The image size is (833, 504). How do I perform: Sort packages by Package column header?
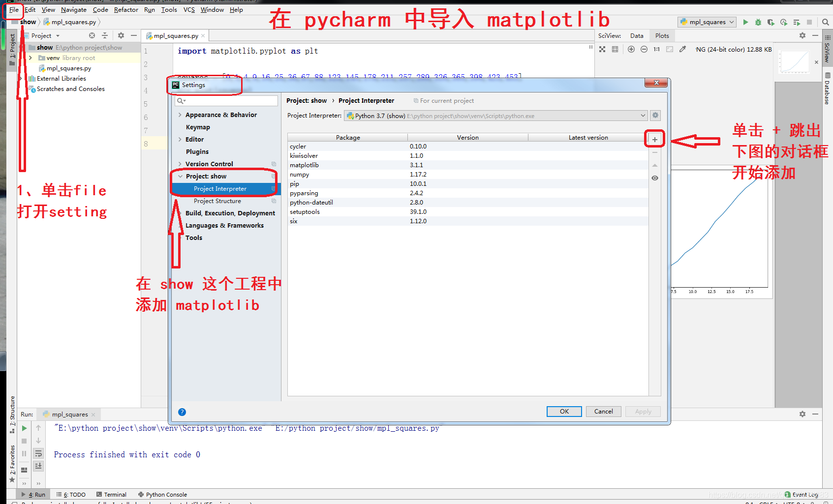[x=348, y=138]
